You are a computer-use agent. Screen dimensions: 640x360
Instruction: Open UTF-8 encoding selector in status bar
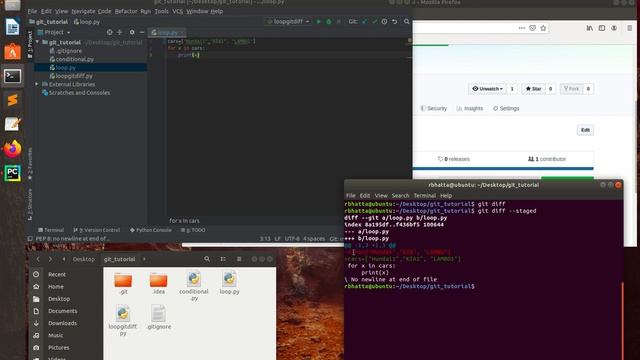(x=292, y=239)
